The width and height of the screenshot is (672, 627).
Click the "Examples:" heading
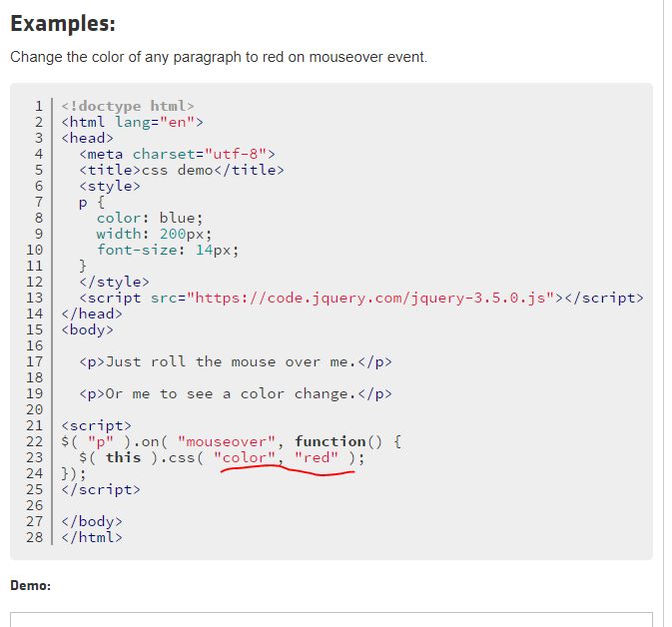pyautogui.click(x=63, y=24)
